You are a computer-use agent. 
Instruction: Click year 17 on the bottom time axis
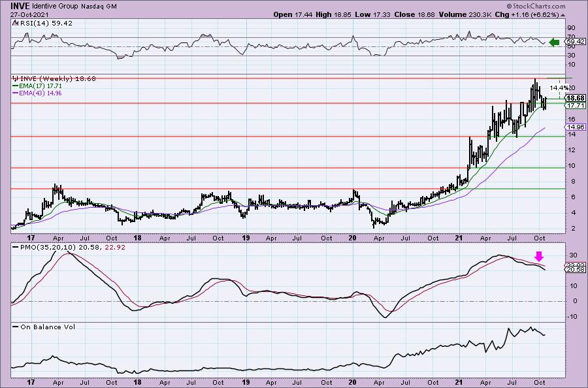click(x=31, y=382)
